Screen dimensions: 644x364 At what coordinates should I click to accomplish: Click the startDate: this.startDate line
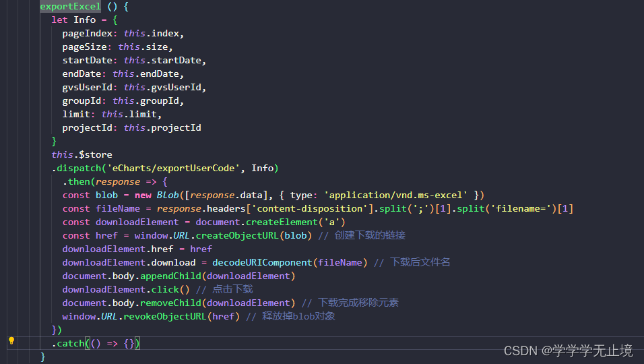[x=134, y=61]
